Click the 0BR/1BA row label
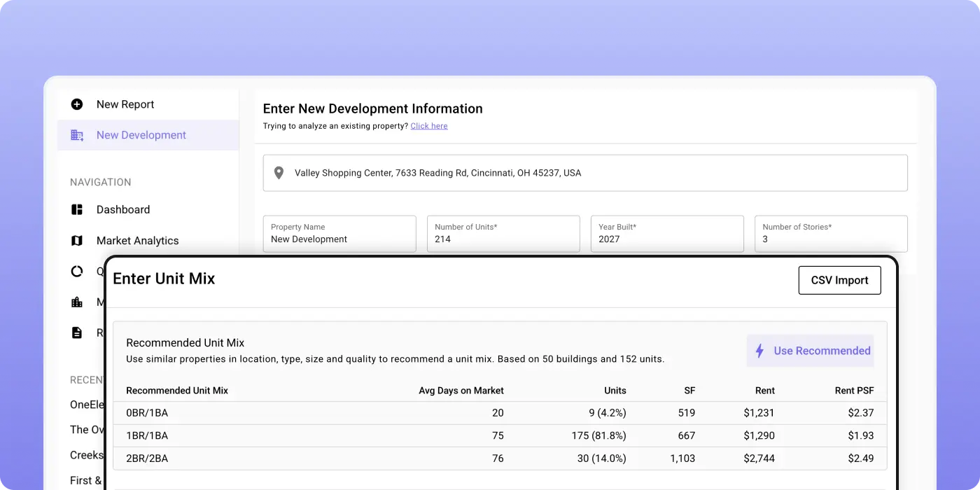 coord(147,413)
